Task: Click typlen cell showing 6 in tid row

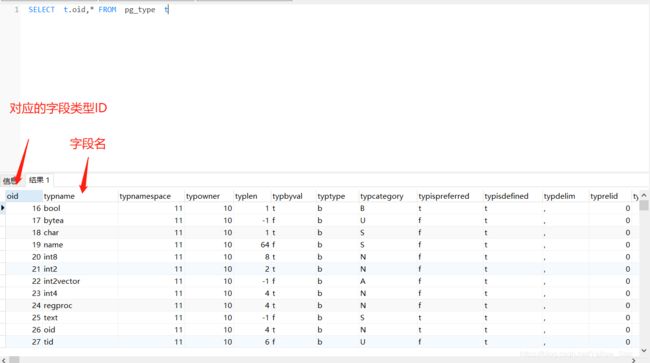Action: 252,342
